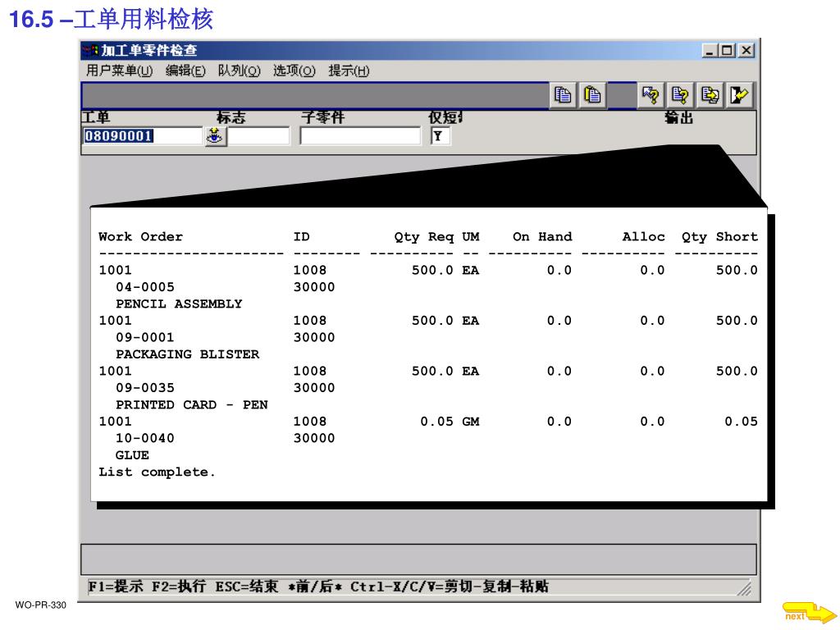This screenshot has width=840, height=630.
Task: Open the 提示(H) menu
Action: point(349,71)
